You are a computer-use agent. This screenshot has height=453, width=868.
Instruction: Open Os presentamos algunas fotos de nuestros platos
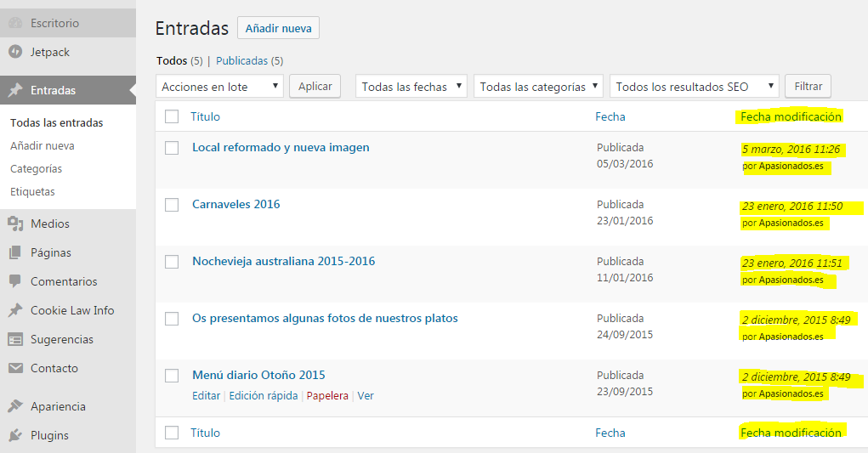click(325, 318)
